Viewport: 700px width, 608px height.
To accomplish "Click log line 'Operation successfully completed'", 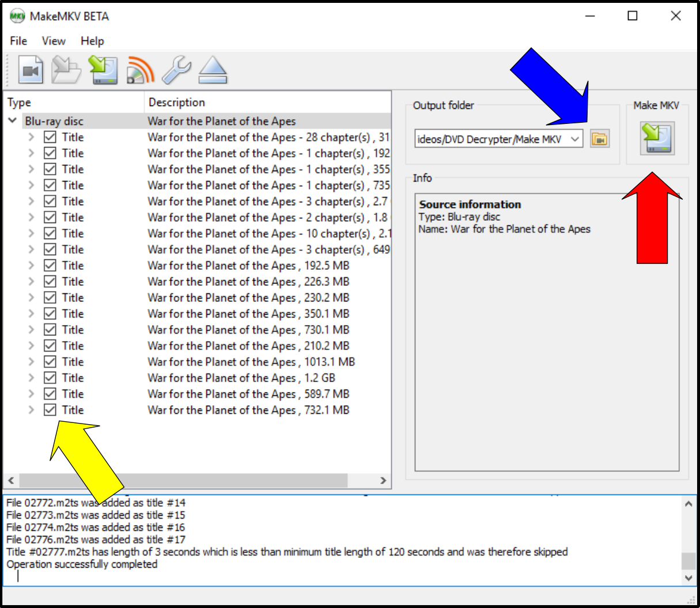I will pos(82,564).
